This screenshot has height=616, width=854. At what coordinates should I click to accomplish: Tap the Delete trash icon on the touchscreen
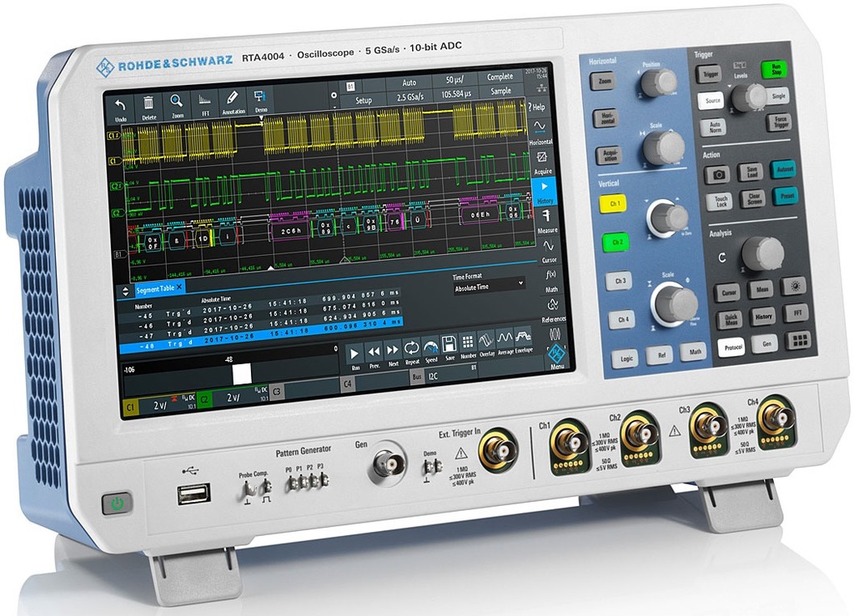point(148,106)
